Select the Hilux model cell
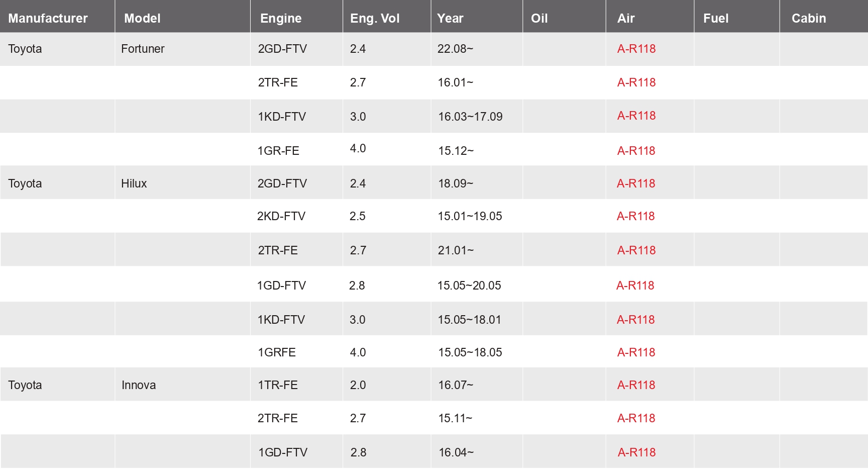This screenshot has height=469, width=868. tap(134, 183)
